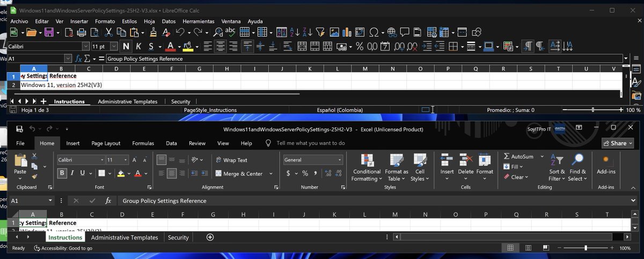Open Excel font name Calibri dropdown
This screenshot has height=259, width=644.
click(x=102, y=160)
